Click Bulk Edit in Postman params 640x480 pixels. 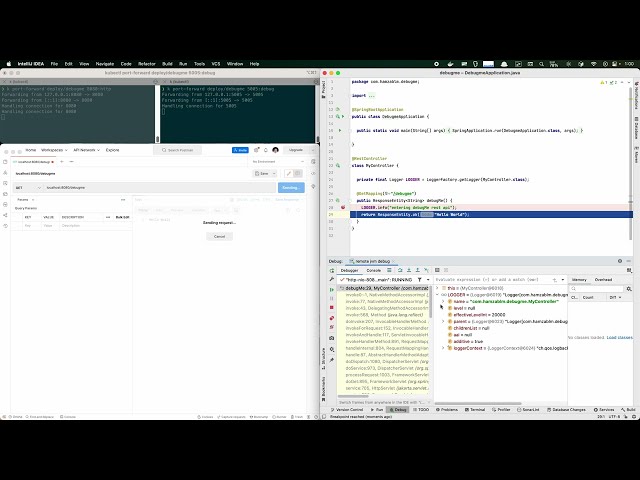(122, 217)
